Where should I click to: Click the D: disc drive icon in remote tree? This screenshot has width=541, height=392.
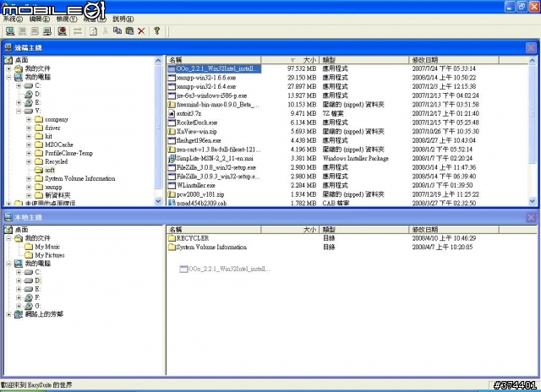coord(29,94)
